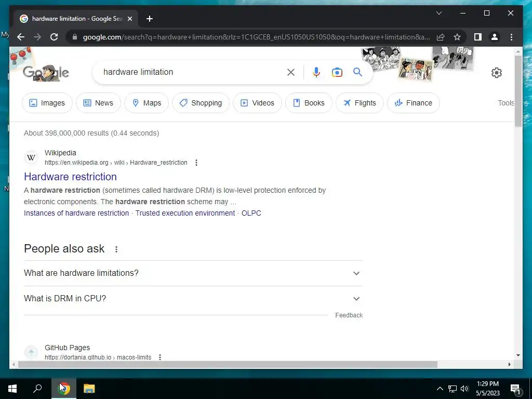Switch to Books results
Screen dimensions: 532x399
pos(309,103)
